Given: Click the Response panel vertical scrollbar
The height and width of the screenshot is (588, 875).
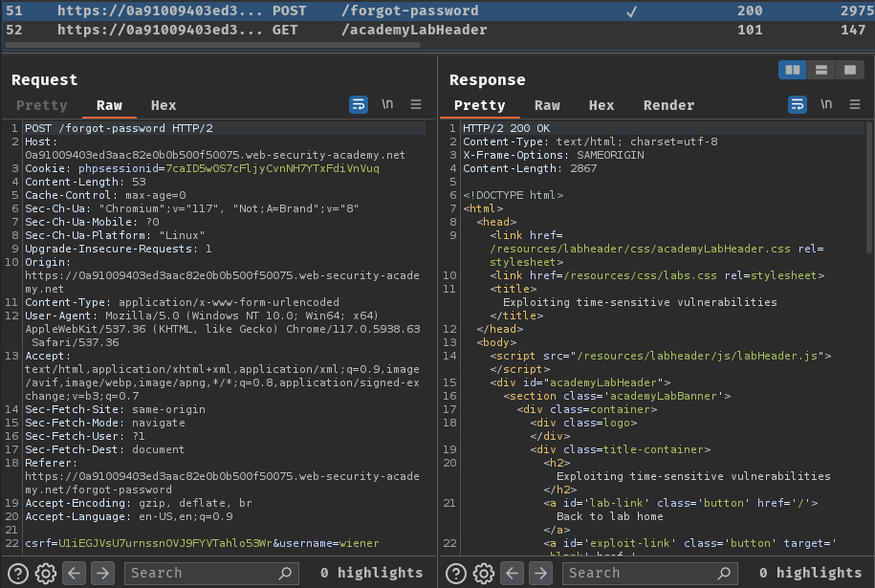Looking at the screenshot, I should point(869,186).
